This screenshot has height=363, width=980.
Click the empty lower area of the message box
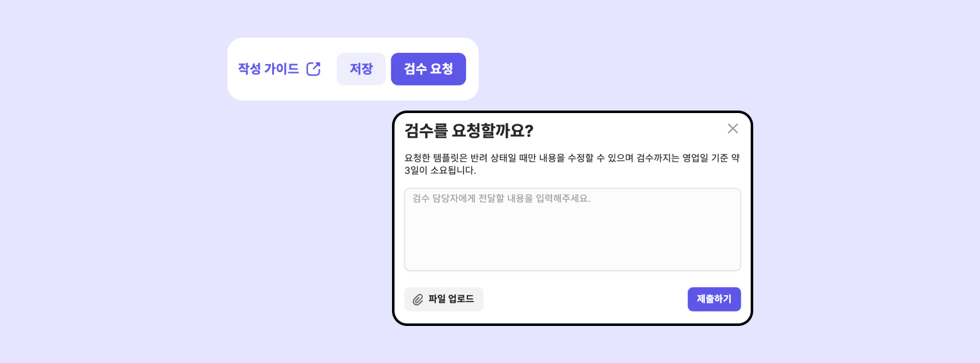pos(572,251)
